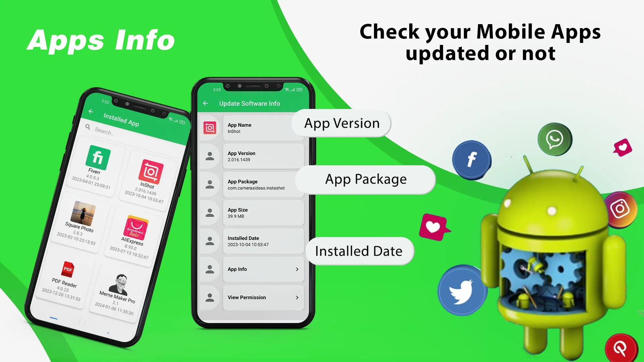Screen dimensions: 644x362
Task: Click the WhatsApp icon on right side
Action: click(x=555, y=139)
